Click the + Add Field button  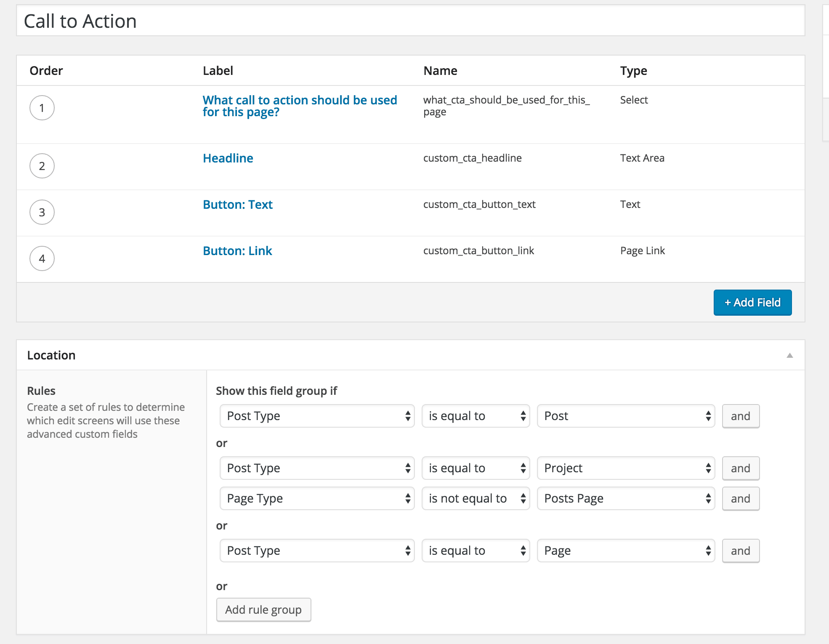pyautogui.click(x=752, y=302)
